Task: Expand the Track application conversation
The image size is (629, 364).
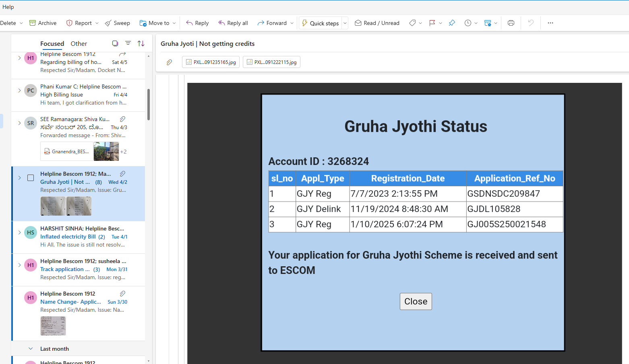Action: 19,265
